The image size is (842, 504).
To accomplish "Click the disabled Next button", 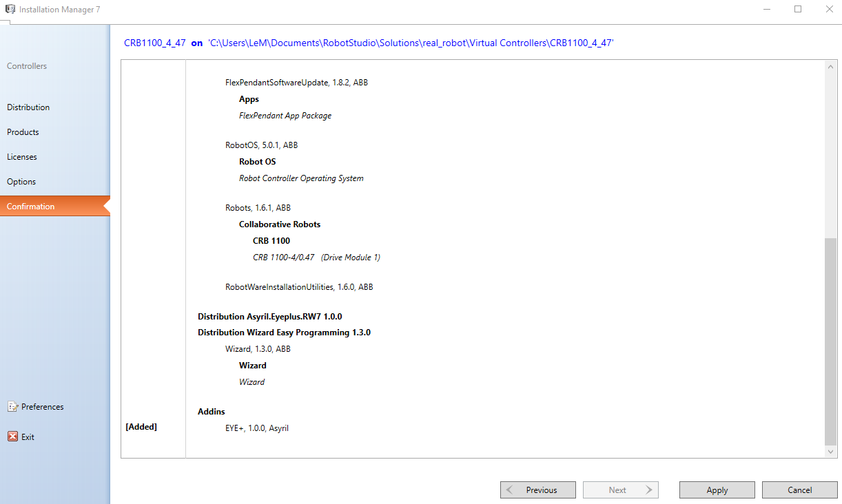I will [x=621, y=490].
